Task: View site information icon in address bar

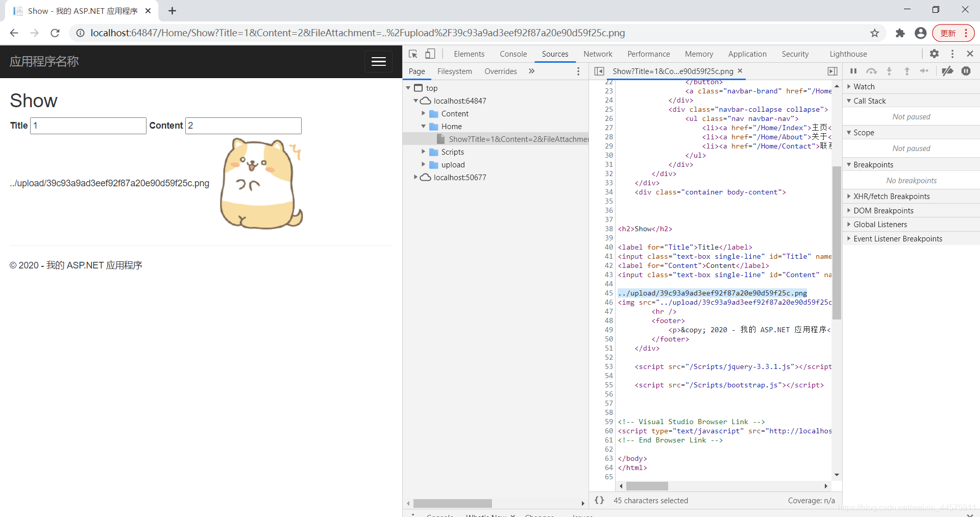Action: coord(80,33)
